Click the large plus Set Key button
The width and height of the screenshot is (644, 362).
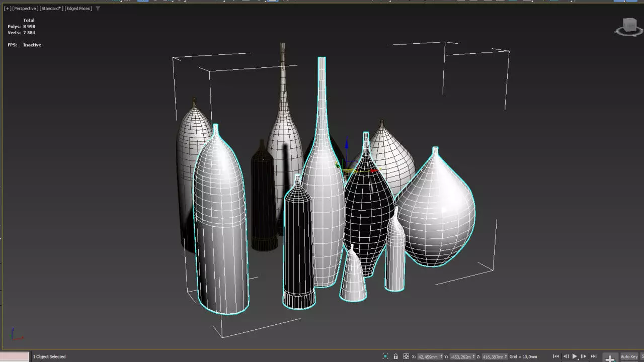610,357
